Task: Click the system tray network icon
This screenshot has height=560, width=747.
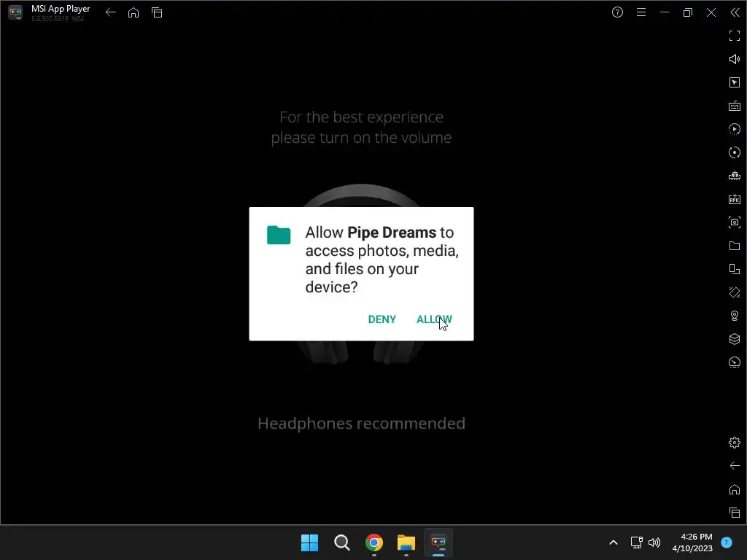Action: point(636,542)
